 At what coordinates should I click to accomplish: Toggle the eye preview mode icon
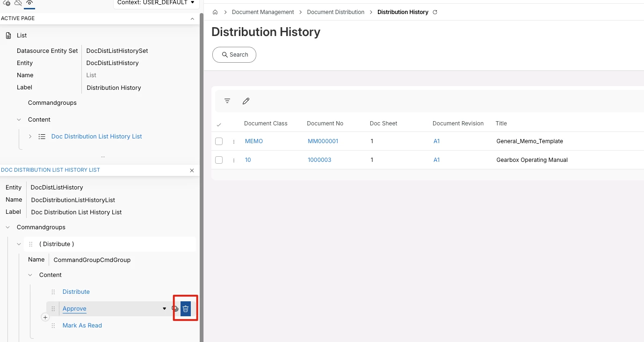29,3
